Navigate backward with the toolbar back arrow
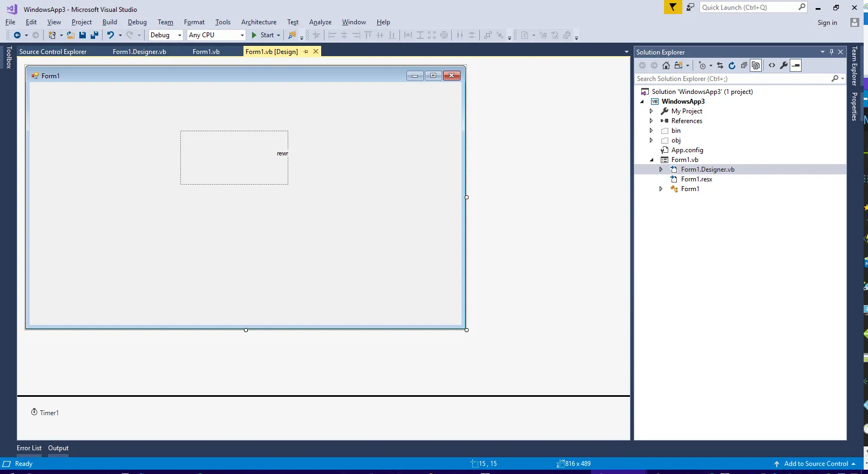This screenshot has height=474, width=868. 17,35
